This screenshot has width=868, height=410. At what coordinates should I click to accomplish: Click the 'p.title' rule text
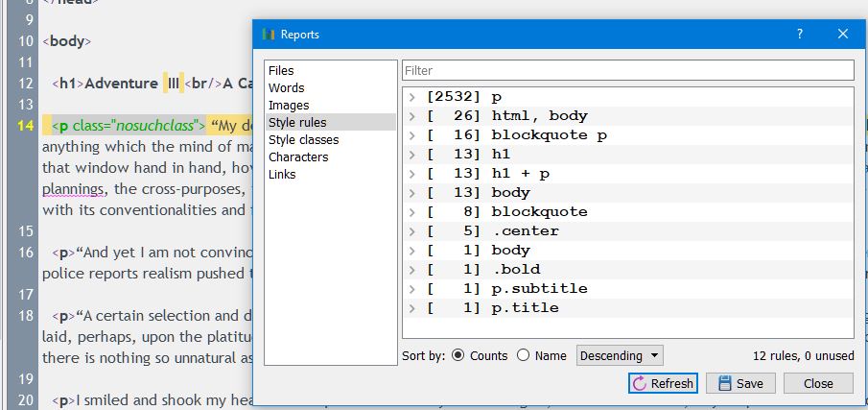[x=525, y=308]
